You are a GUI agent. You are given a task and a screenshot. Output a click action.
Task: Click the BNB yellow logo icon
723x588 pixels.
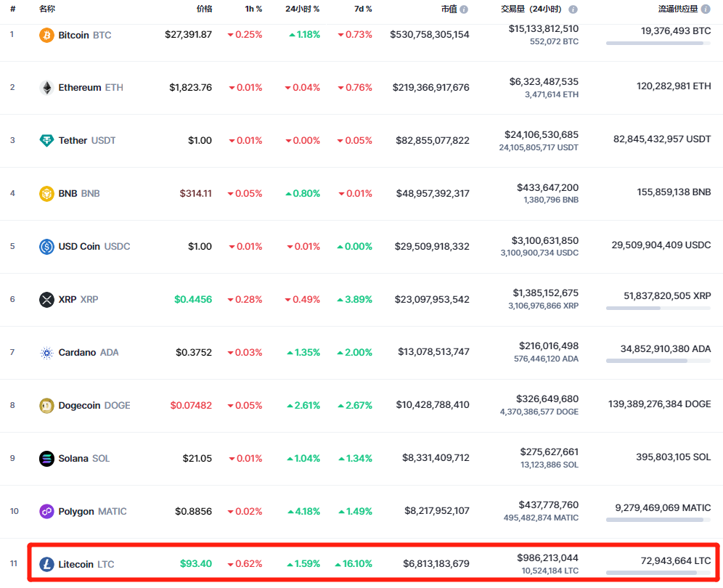click(46, 194)
